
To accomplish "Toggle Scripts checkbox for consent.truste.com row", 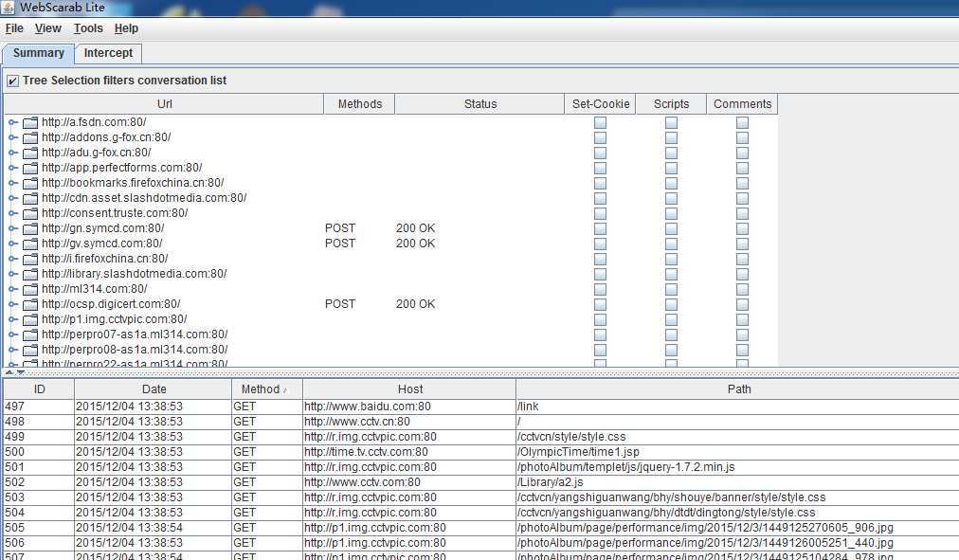I will click(x=671, y=213).
